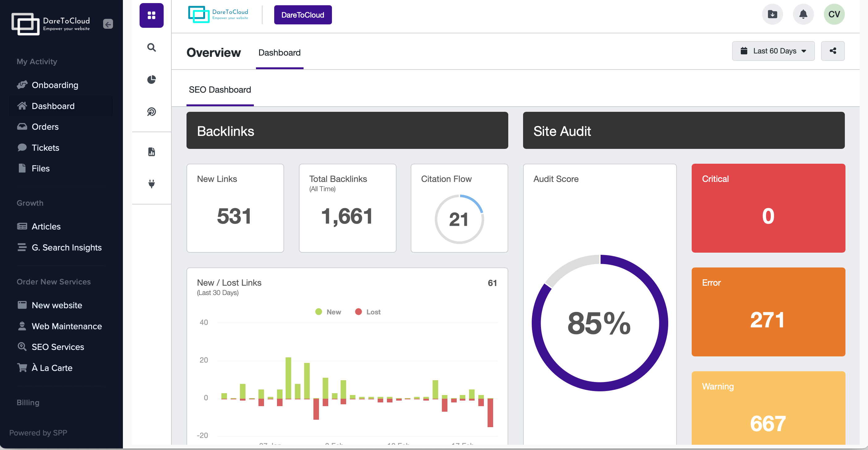Click the DareToCloud header logo
Screen dimensions: 868x450
click(218, 15)
